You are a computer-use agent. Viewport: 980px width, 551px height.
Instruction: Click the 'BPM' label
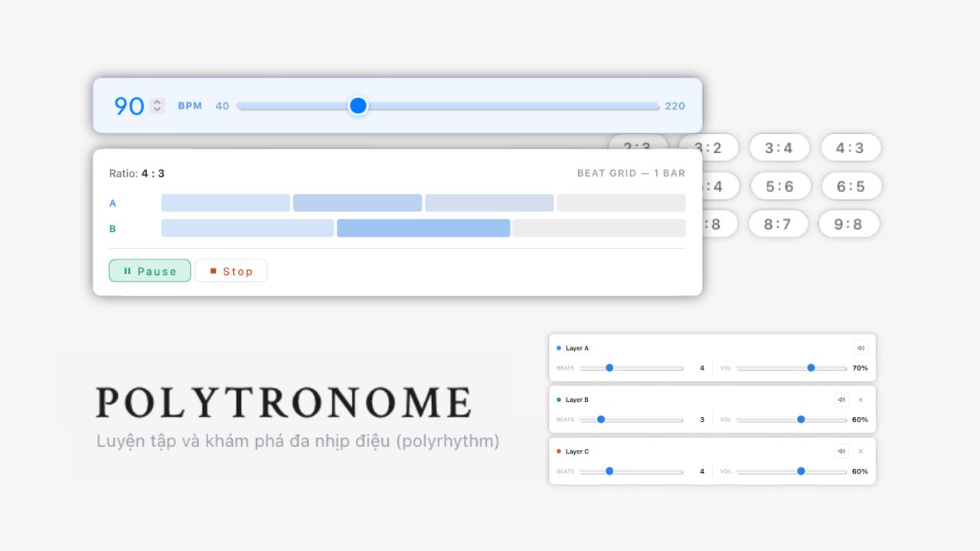(190, 106)
